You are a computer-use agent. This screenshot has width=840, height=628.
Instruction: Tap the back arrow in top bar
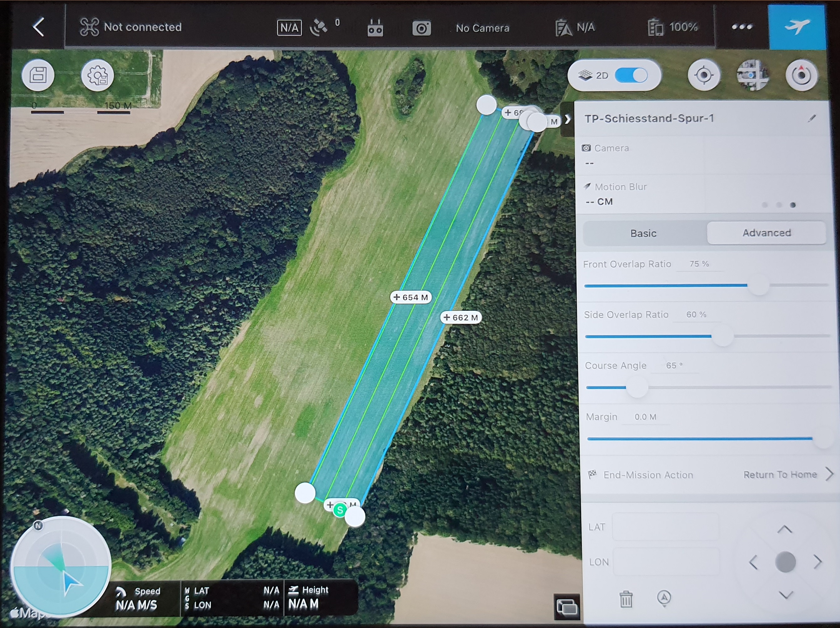click(x=38, y=27)
